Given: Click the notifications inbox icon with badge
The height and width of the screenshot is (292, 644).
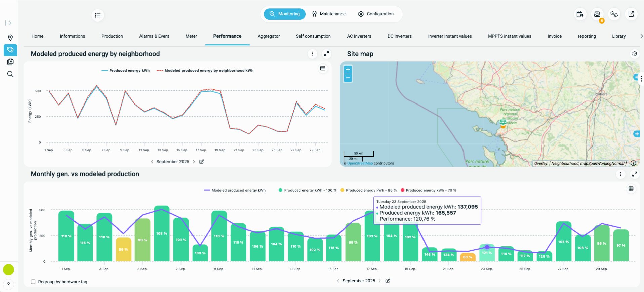Looking at the screenshot, I should [x=597, y=14].
